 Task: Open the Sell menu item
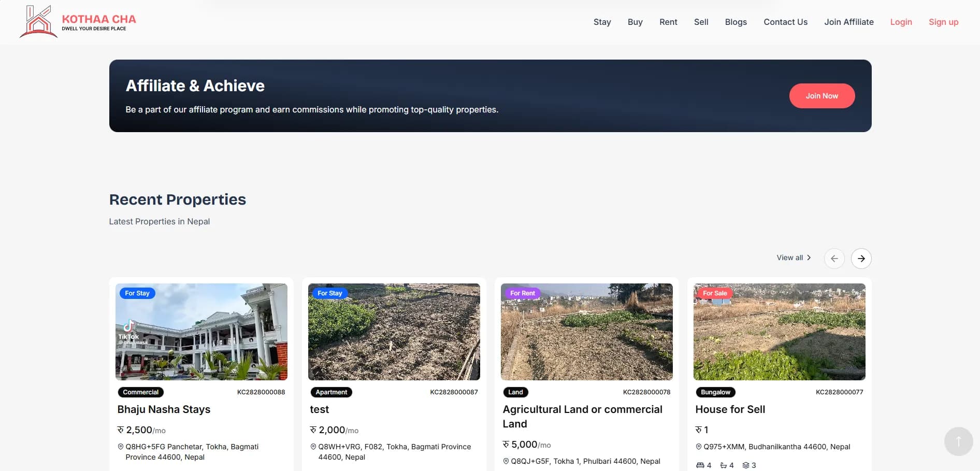pyautogui.click(x=701, y=22)
